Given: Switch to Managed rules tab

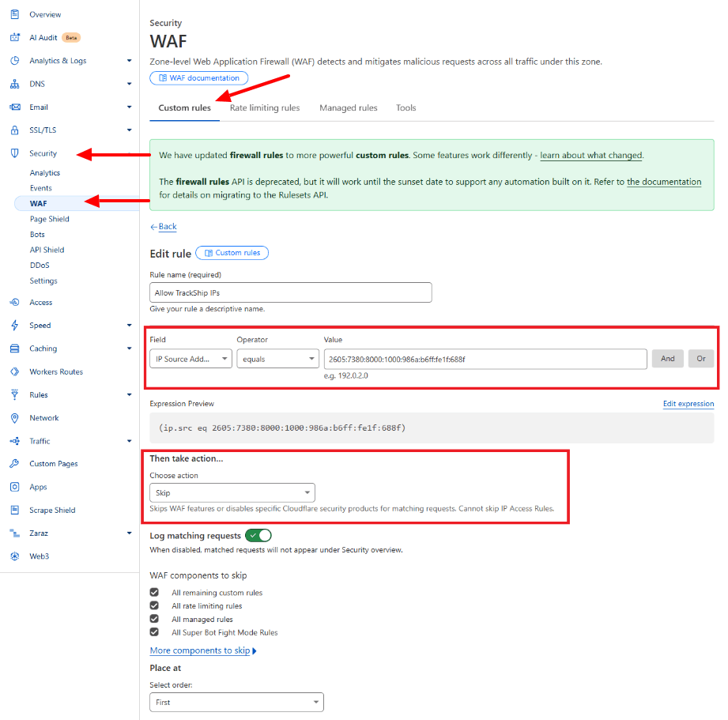Looking at the screenshot, I should [349, 107].
